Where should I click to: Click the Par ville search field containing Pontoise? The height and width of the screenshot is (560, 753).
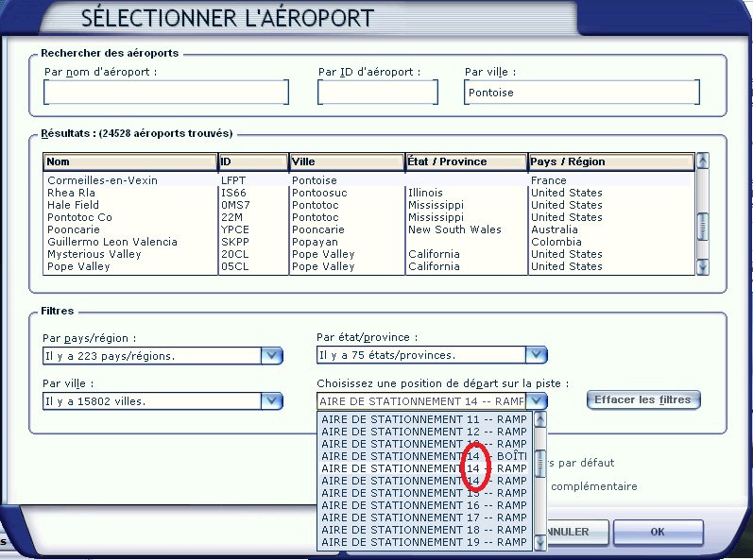[582, 93]
